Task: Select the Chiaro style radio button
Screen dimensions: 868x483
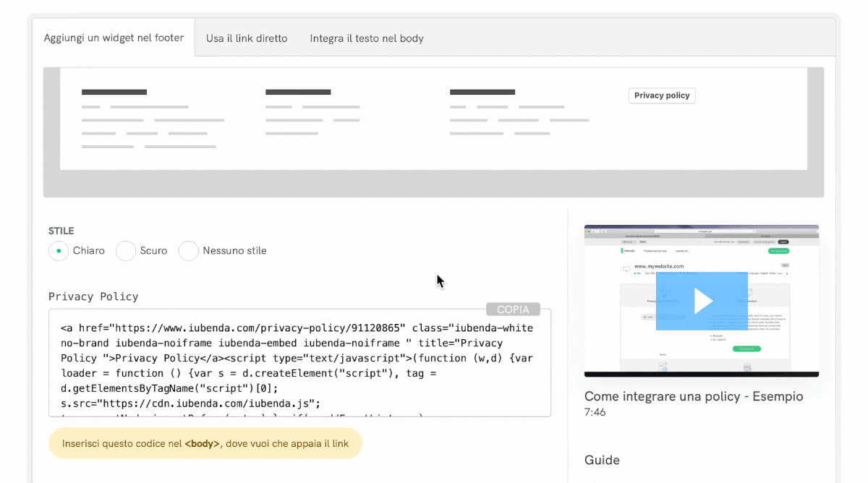Action: pyautogui.click(x=59, y=251)
